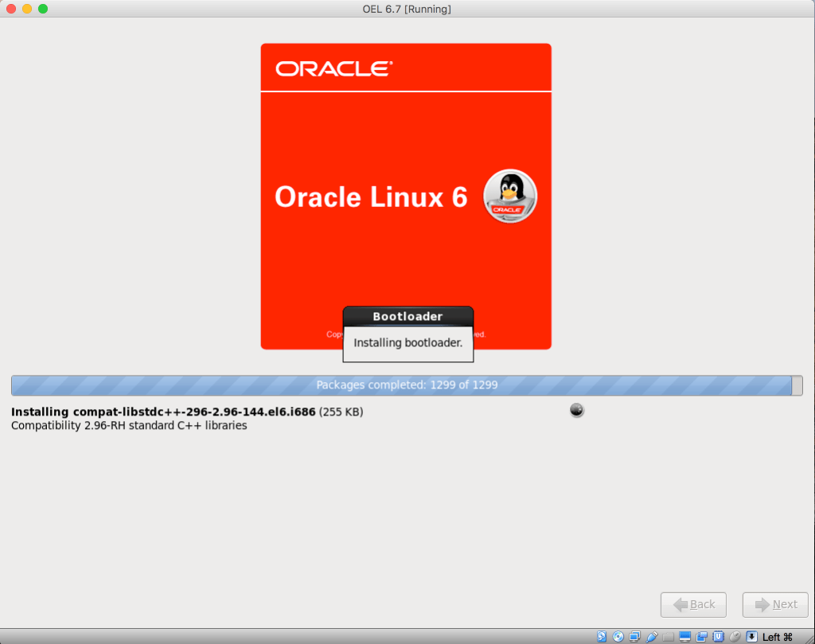Click the yellow minimize window button
This screenshot has height=644, width=815.
click(27, 9)
